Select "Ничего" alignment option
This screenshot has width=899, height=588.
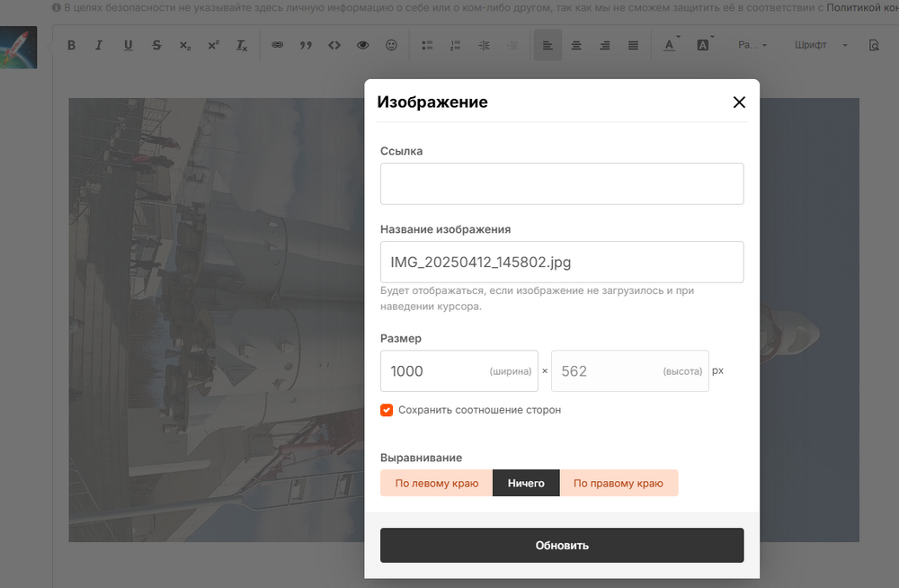tap(526, 483)
